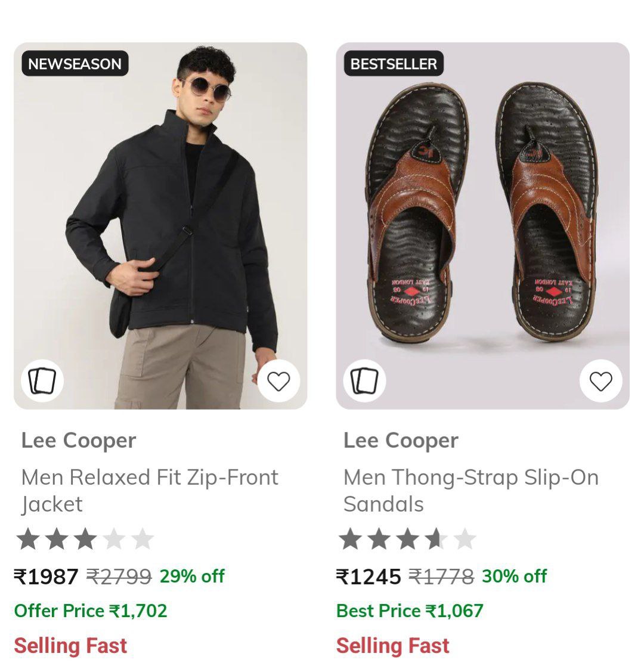
Task: Open the Men Thong-Strap Slip-On Sandals listing
Action: click(472, 490)
